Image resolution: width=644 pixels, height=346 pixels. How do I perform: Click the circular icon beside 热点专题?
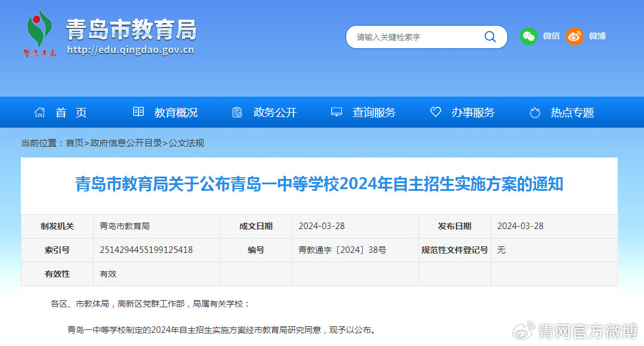pyautogui.click(x=534, y=112)
